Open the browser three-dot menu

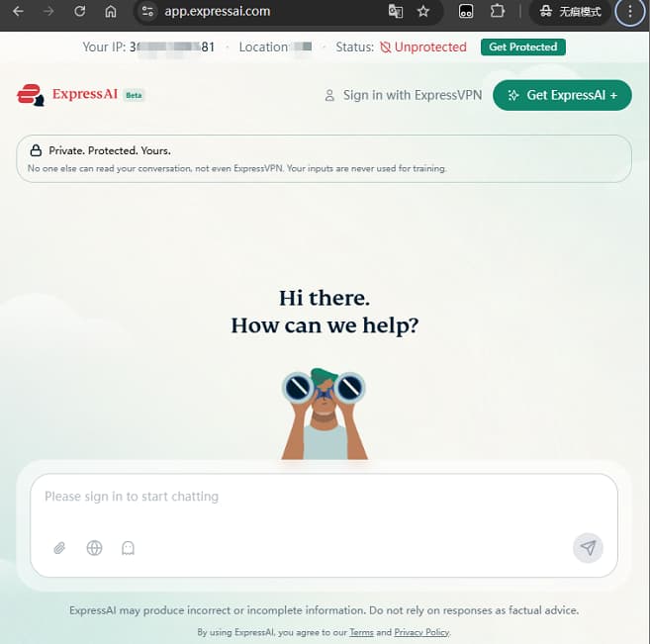click(x=629, y=11)
